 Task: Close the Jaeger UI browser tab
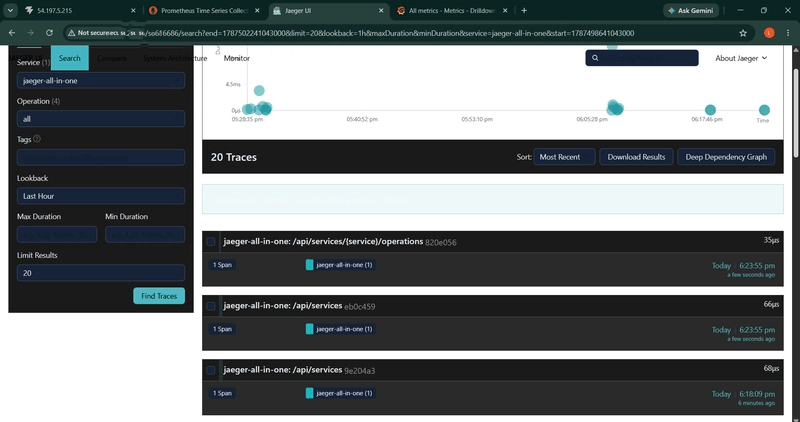point(381,10)
